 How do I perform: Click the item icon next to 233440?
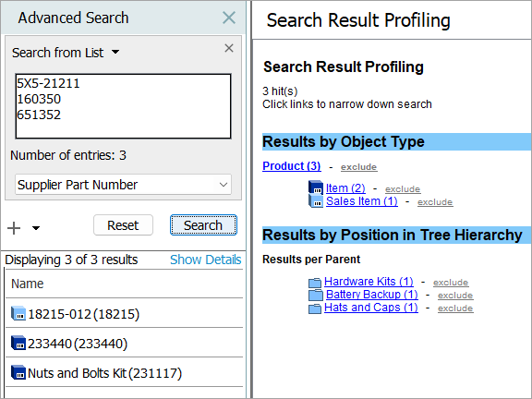(x=18, y=343)
